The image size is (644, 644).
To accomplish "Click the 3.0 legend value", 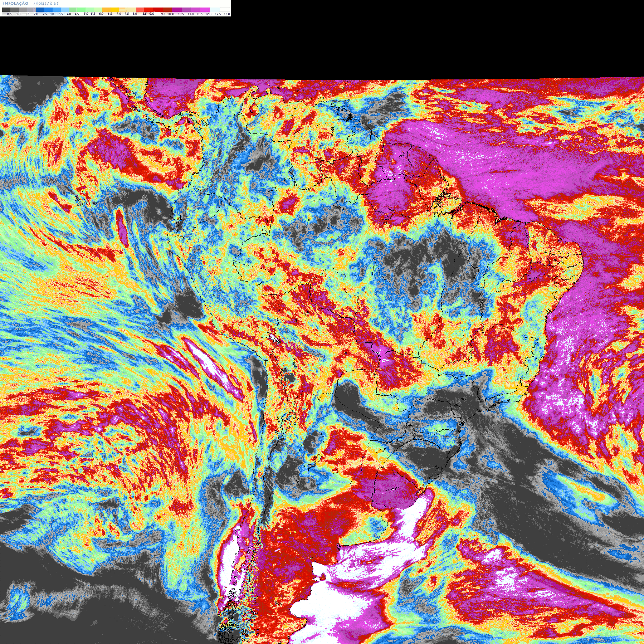I will pos(52,14).
